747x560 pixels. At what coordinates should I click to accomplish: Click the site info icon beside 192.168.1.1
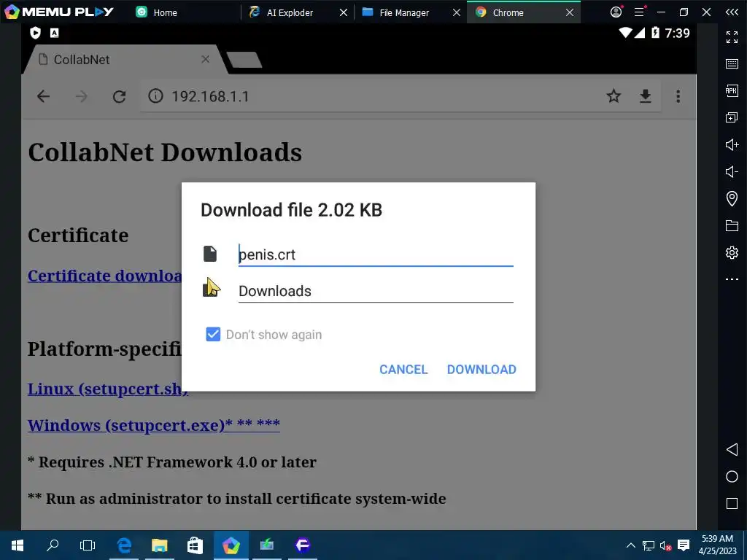tap(155, 96)
